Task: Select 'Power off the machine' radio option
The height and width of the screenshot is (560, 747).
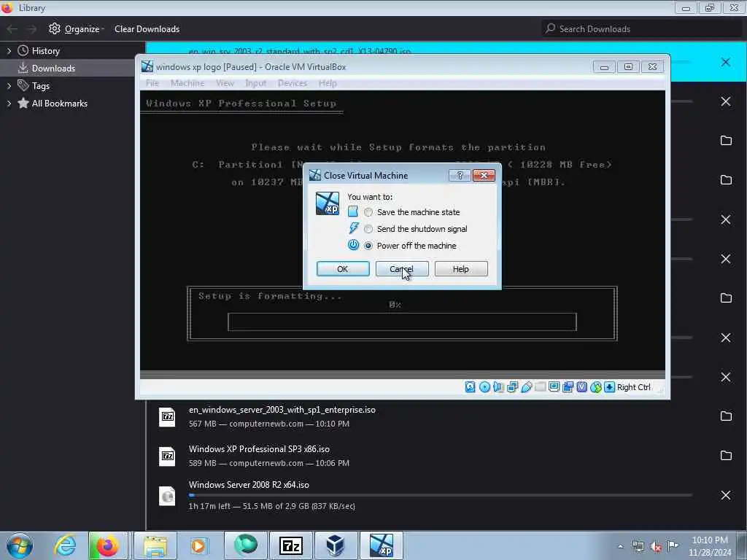Action: click(368, 246)
